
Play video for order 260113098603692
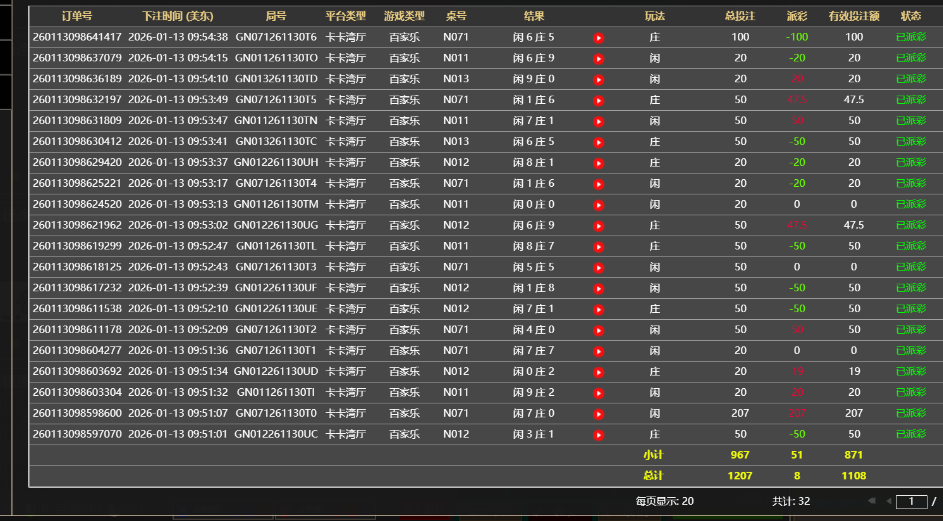point(598,372)
